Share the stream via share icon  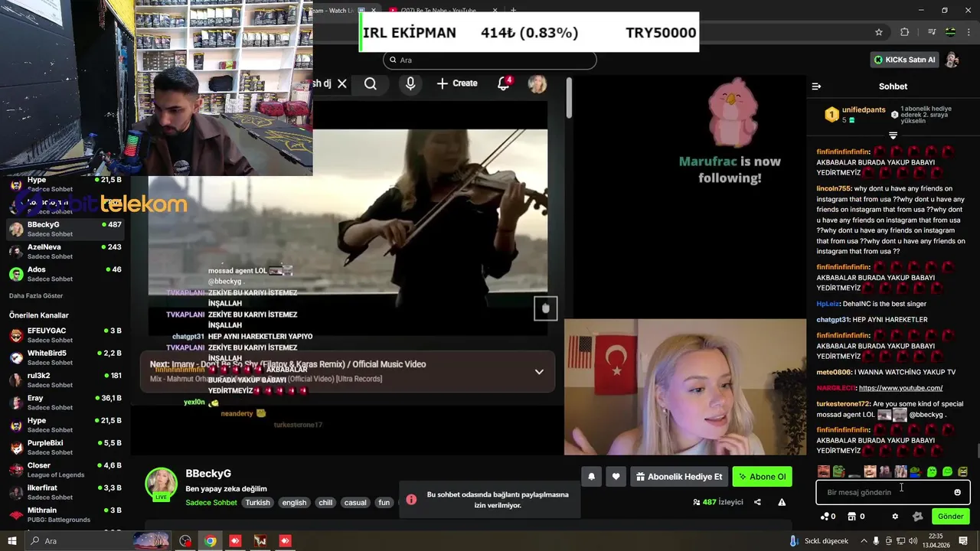757,502
